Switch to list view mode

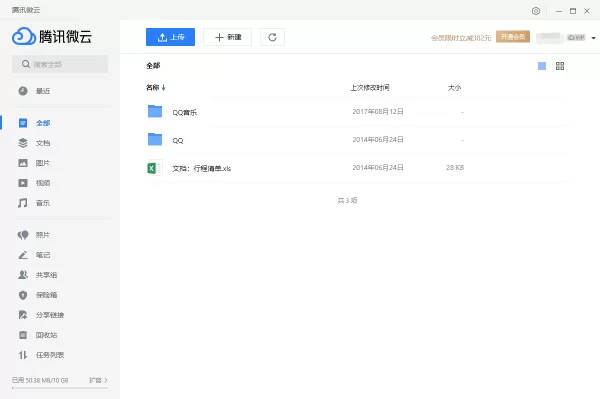point(542,66)
